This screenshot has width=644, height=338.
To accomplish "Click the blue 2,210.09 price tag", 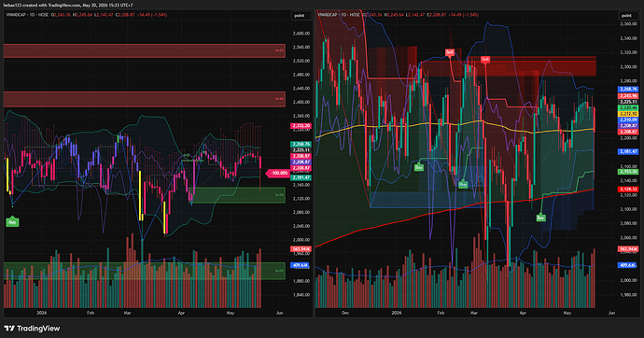I will [628, 120].
